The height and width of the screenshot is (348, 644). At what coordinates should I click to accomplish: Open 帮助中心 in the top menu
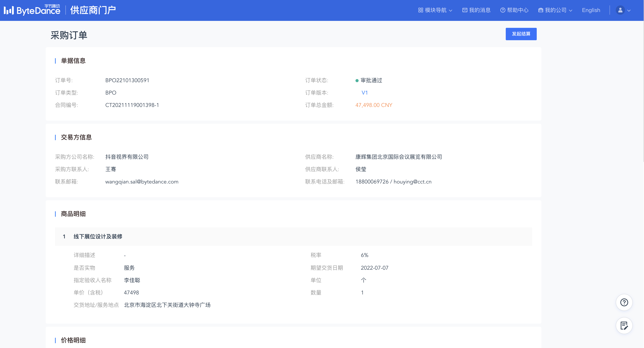coord(518,10)
